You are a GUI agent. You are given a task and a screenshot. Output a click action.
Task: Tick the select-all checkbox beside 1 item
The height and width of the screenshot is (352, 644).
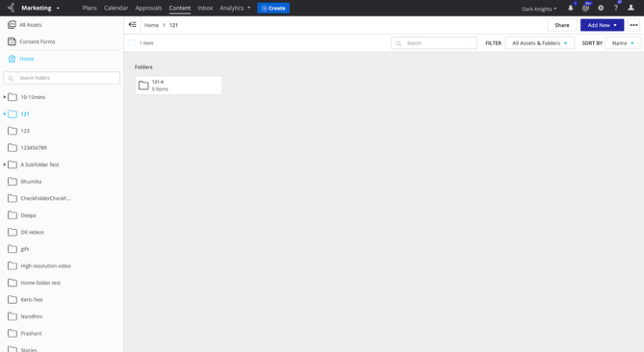point(132,42)
